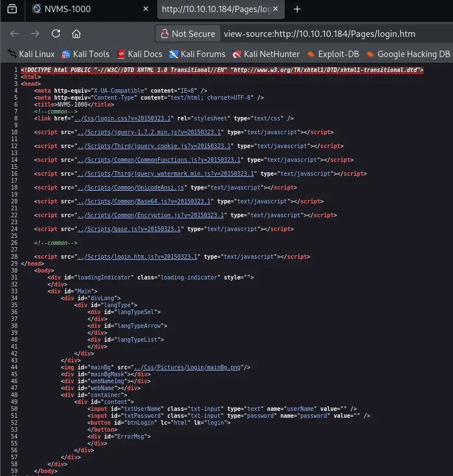The height and width of the screenshot is (476, 453).
Task: Follow the ../Css/login.css link
Action: point(122,118)
